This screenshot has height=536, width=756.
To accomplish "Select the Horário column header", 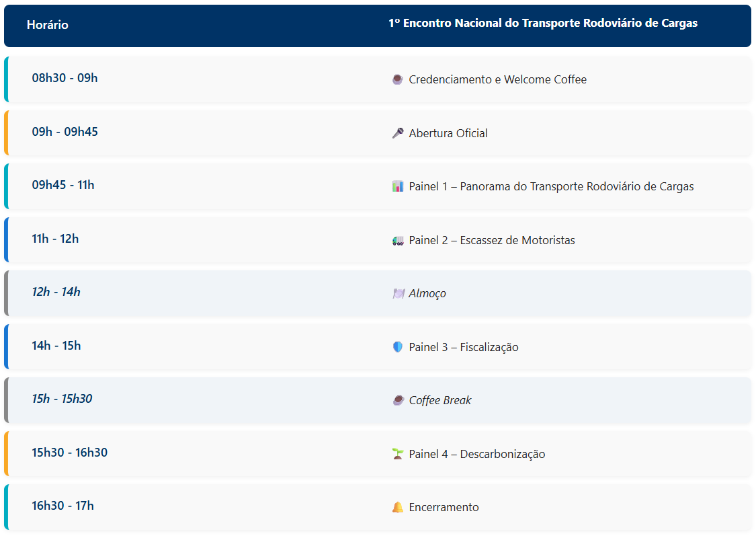I will 48,25.
